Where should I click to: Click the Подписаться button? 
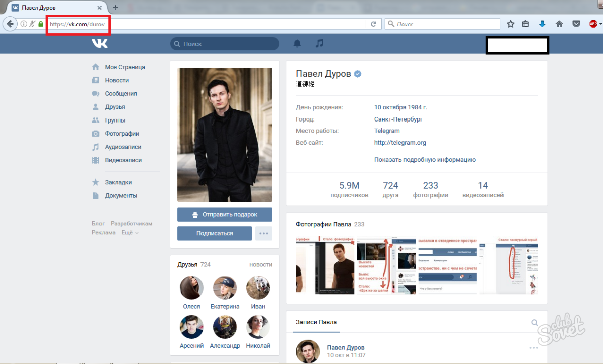215,233
